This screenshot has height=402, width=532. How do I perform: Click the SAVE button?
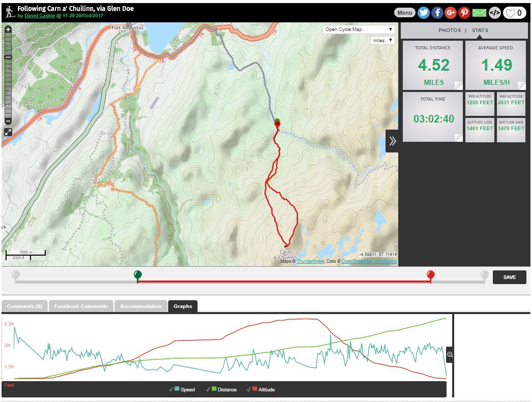(x=509, y=277)
